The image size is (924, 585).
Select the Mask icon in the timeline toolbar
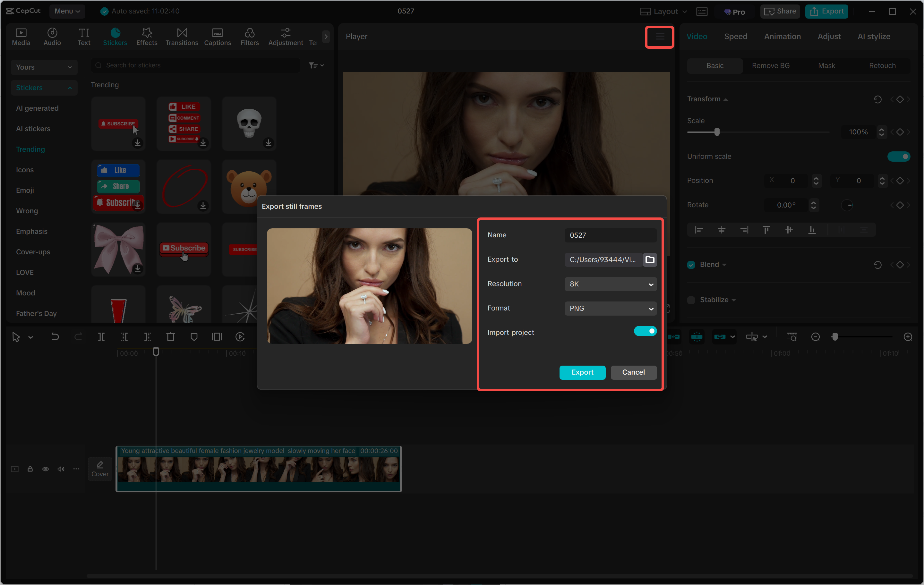point(194,337)
